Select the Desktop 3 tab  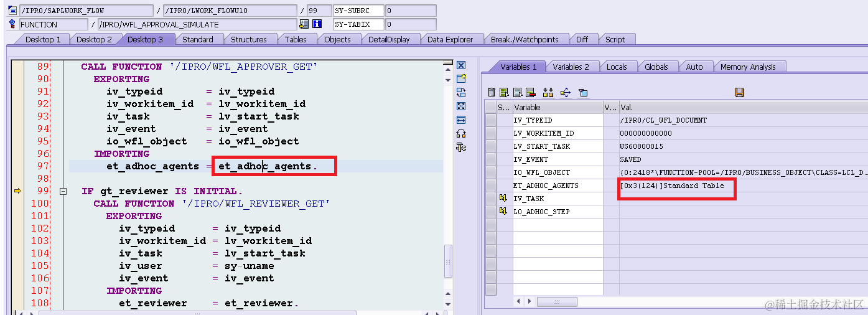[145, 39]
